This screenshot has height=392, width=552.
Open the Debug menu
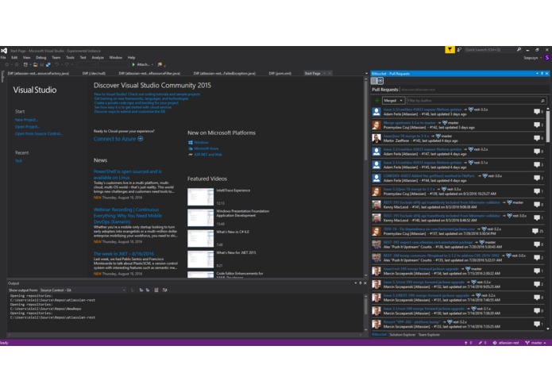[x=41, y=58]
